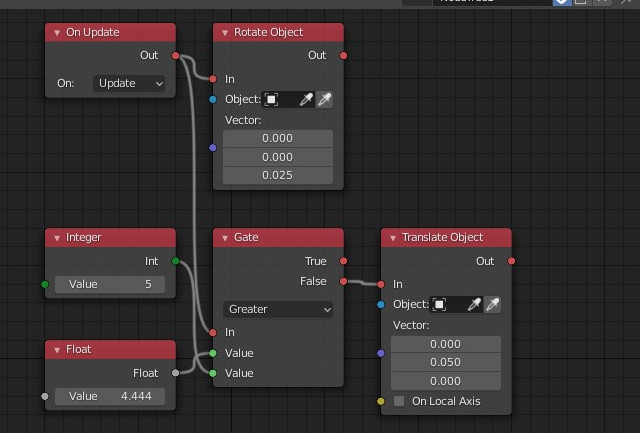Click the Gate In socket
Screen dimensions: 640x433
213,333
